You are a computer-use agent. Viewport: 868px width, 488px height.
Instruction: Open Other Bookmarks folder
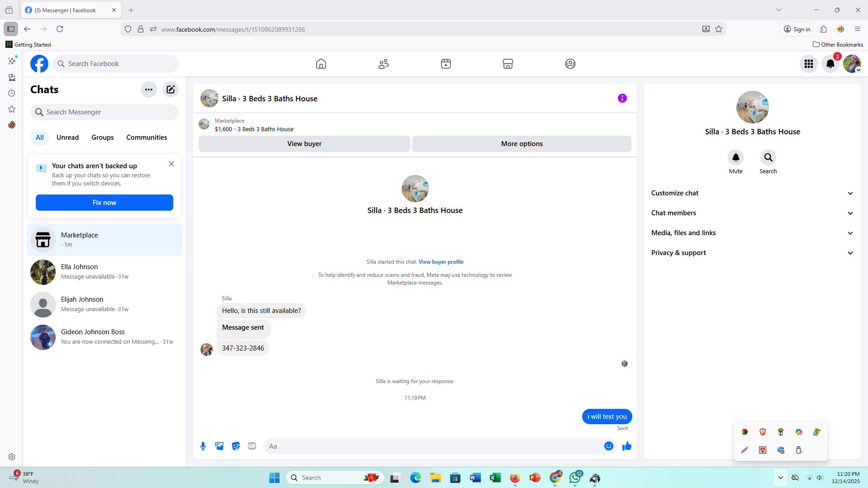click(x=838, y=44)
